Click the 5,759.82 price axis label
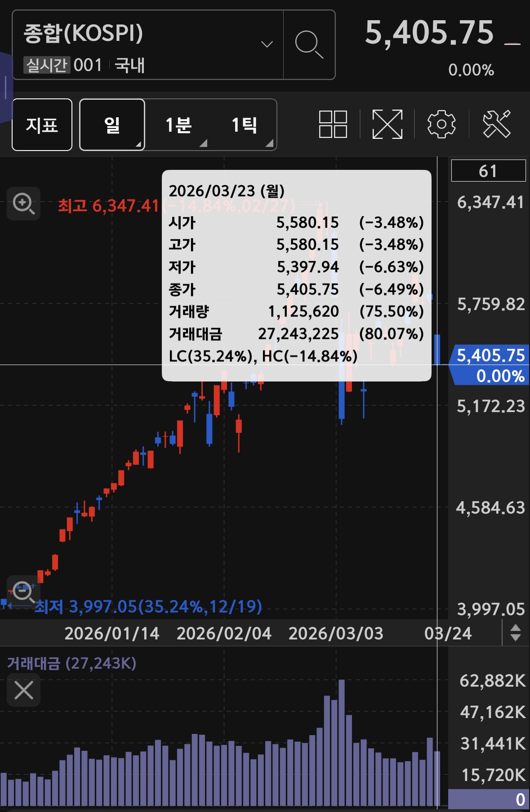Image resolution: width=530 pixels, height=812 pixels. pyautogui.click(x=491, y=304)
